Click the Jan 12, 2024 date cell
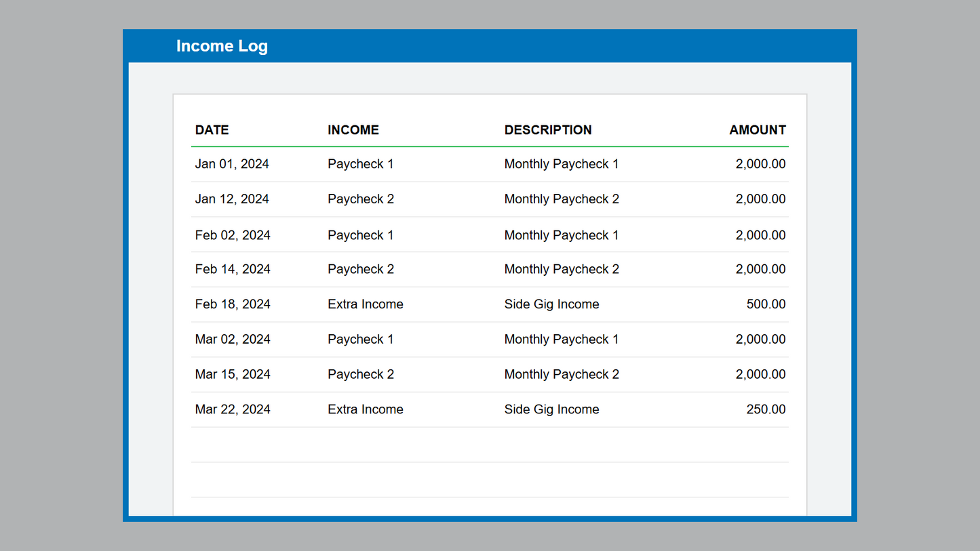The height and width of the screenshot is (551, 980). point(232,199)
